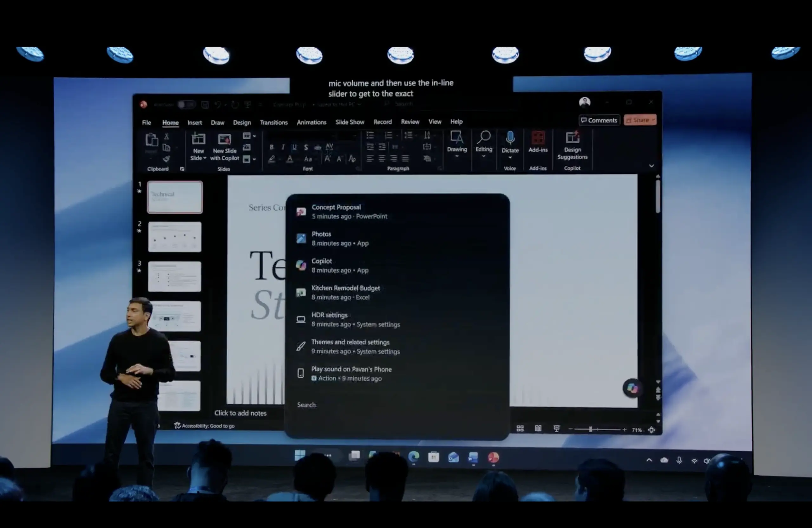This screenshot has width=812, height=528.
Task: Click the Windows Start button
Action: pos(300,455)
